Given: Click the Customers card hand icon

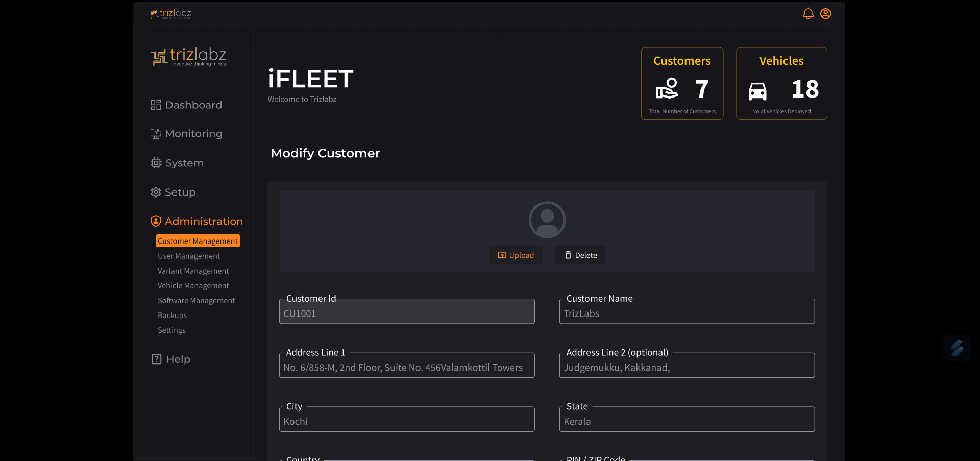Looking at the screenshot, I should click(667, 89).
